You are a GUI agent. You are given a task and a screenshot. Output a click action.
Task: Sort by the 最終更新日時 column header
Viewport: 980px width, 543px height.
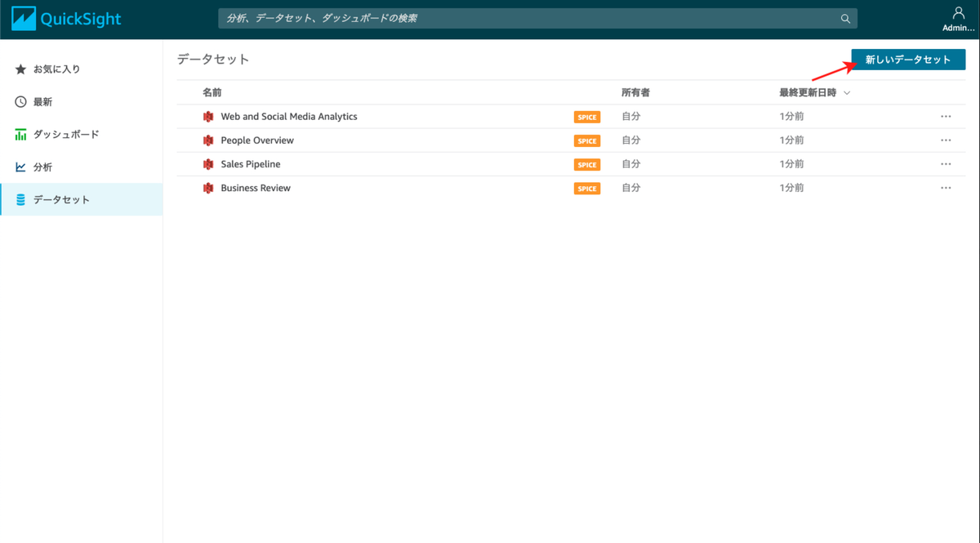tap(808, 93)
